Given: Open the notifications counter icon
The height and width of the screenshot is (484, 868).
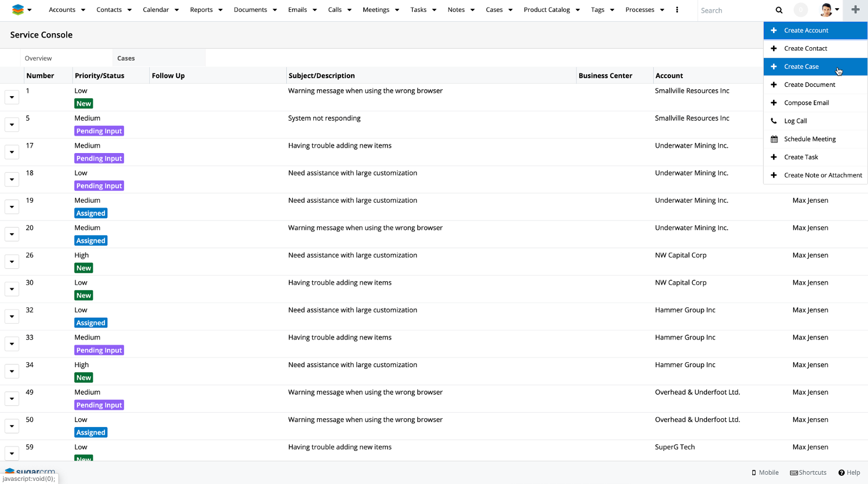Looking at the screenshot, I should 800,10.
